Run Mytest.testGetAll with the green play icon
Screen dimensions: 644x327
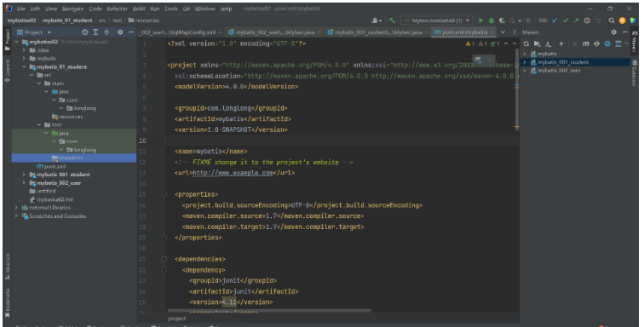480,20
